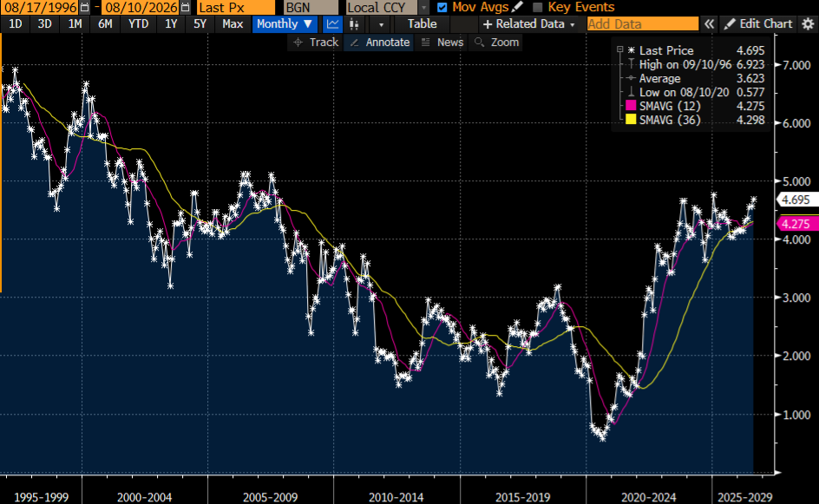Image resolution: width=819 pixels, height=504 pixels.
Task: Select the 6M range tab
Action: (x=105, y=24)
